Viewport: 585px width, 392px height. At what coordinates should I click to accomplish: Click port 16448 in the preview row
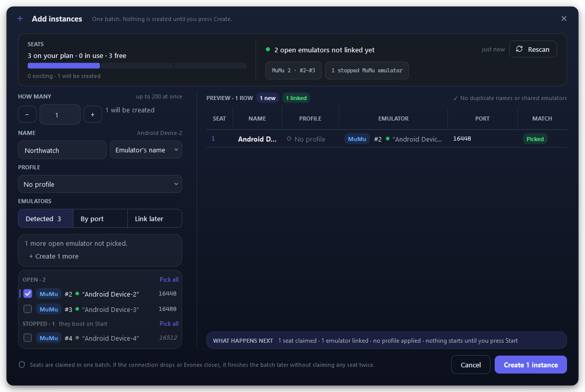pos(462,139)
